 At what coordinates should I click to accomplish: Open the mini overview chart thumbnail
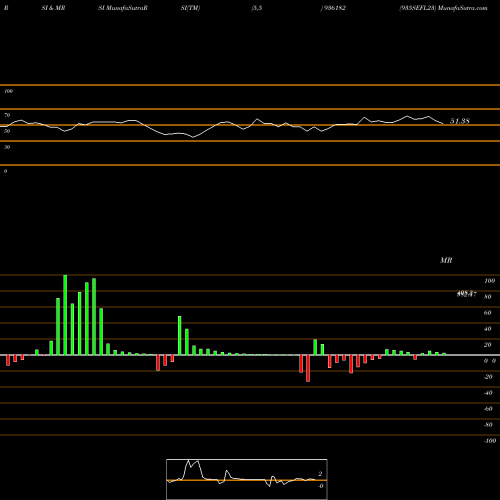point(247,479)
